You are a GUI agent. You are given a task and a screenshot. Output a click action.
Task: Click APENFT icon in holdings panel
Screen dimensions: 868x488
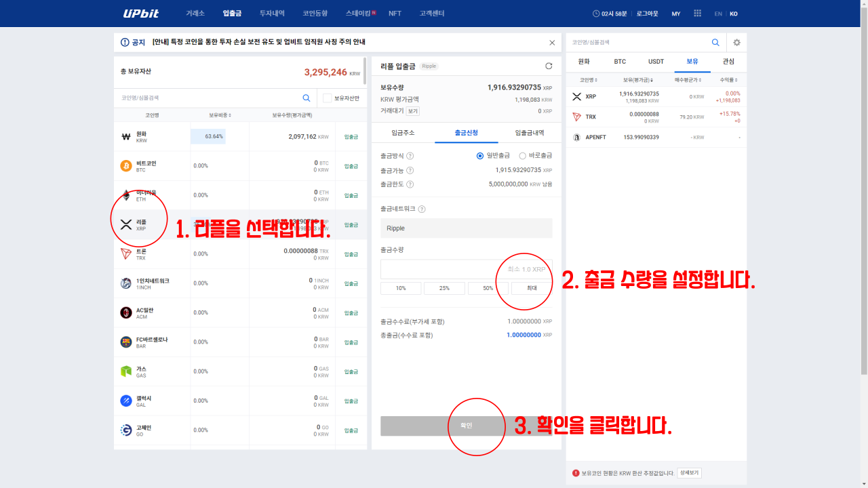577,137
